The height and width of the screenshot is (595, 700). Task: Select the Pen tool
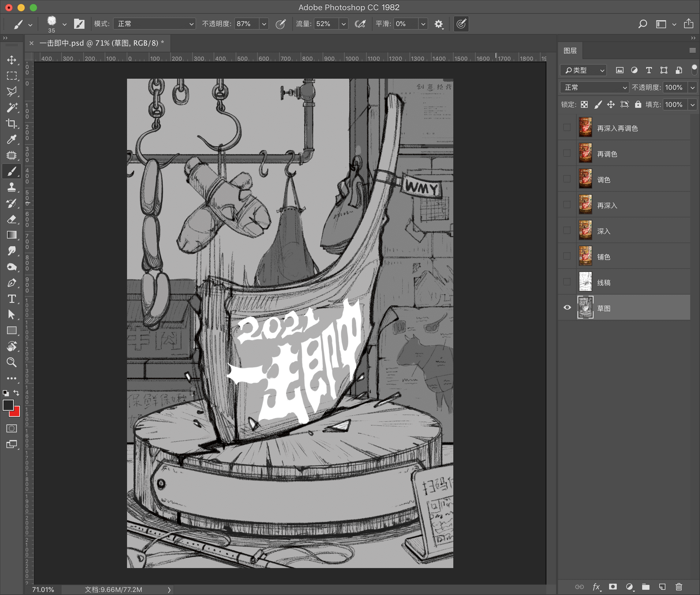[x=11, y=283]
